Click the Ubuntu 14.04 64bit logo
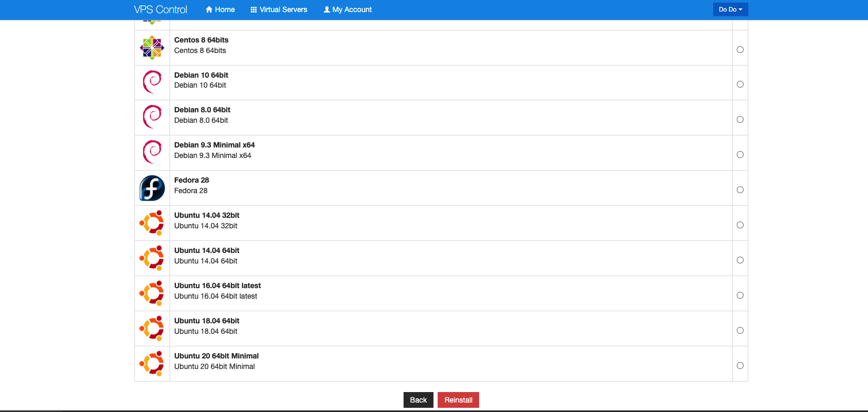 tap(152, 258)
